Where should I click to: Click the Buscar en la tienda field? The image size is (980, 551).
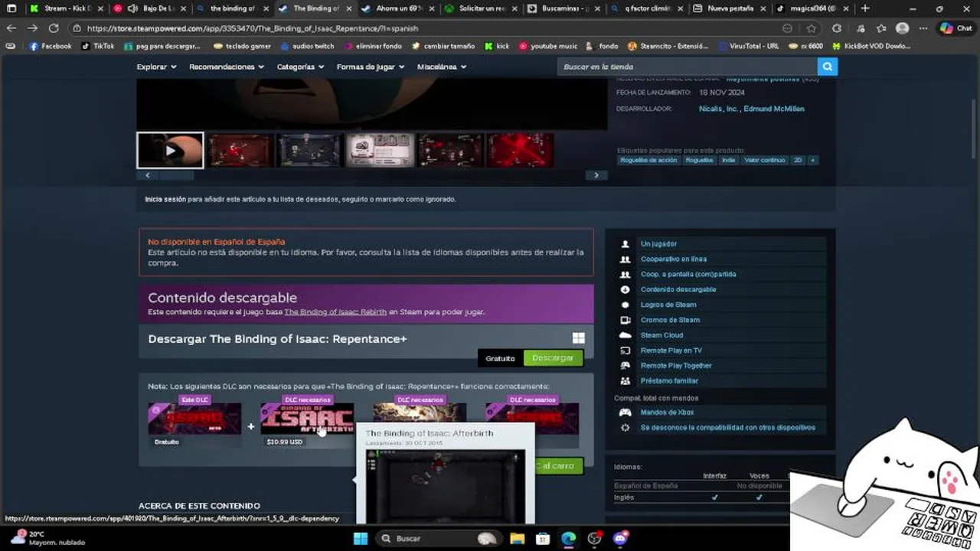point(688,67)
